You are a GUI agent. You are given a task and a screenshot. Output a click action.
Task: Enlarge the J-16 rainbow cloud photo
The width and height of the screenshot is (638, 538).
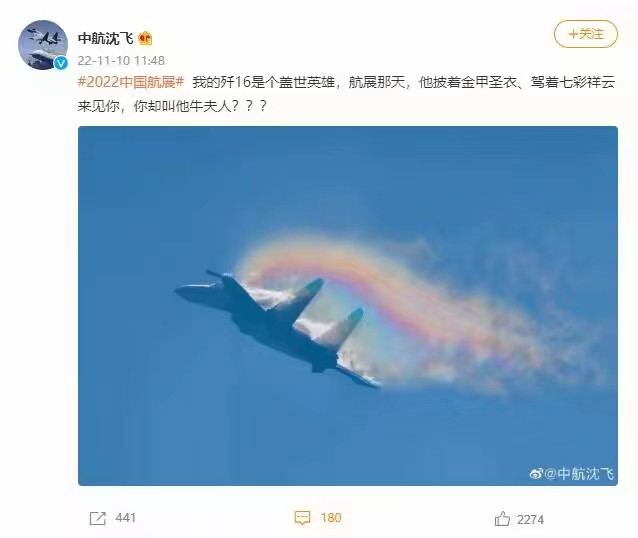coord(348,306)
